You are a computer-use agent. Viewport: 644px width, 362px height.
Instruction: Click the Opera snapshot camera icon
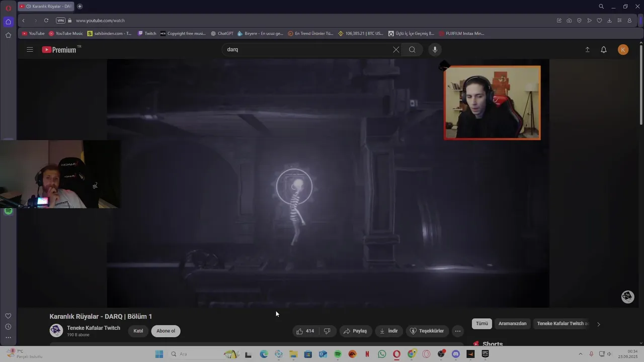pos(569,21)
